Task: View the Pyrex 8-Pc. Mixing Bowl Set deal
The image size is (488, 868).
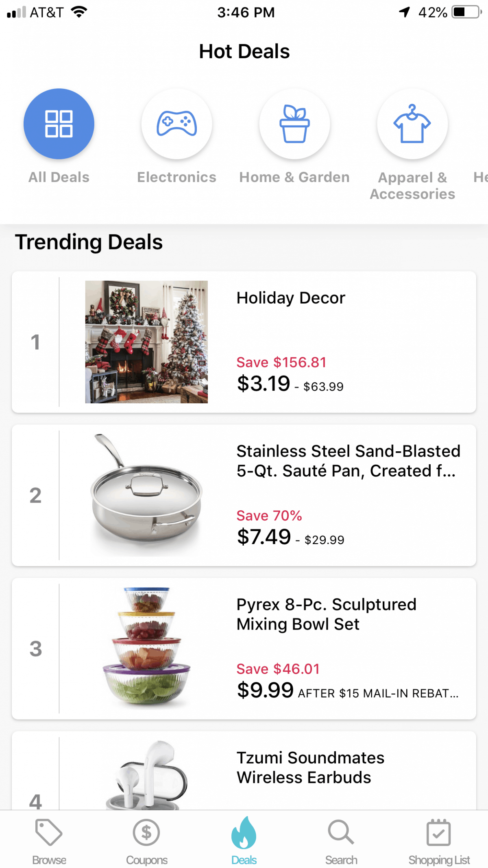Action: click(x=326, y=614)
